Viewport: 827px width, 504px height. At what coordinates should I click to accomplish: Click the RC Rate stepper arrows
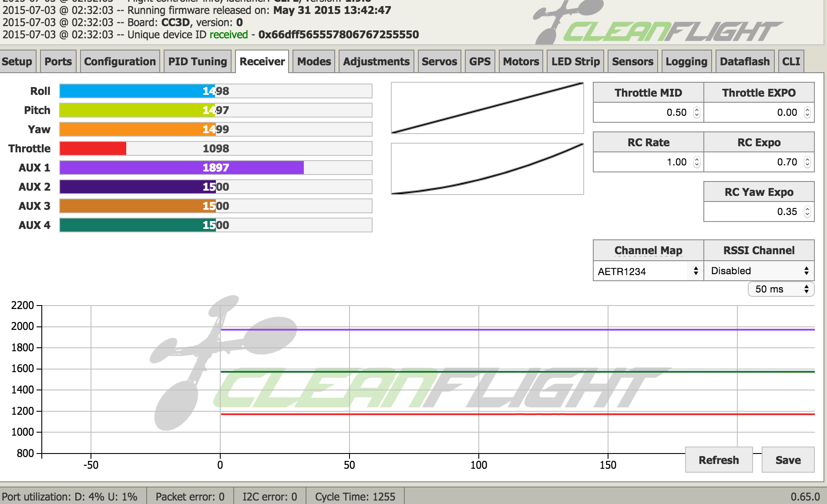(x=696, y=162)
